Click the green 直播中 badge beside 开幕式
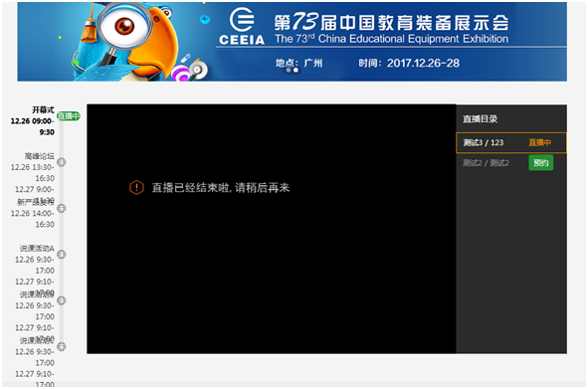This screenshot has width=588, height=389. pos(69,116)
